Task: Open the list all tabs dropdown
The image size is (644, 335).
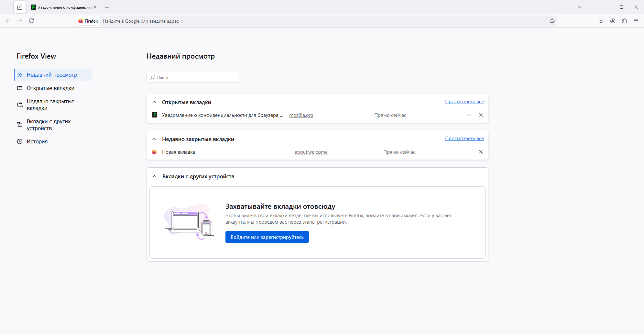Action: coord(580,7)
